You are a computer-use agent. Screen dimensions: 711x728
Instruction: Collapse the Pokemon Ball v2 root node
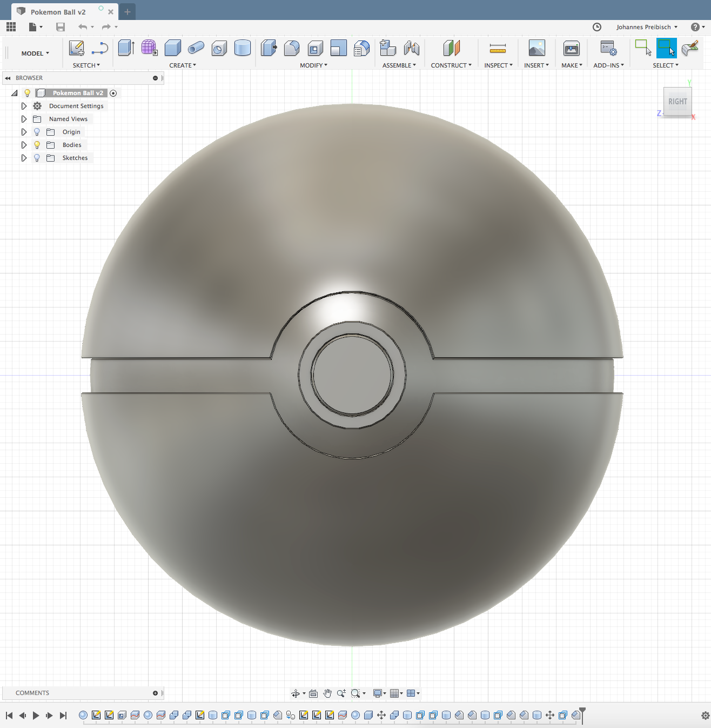click(x=15, y=93)
